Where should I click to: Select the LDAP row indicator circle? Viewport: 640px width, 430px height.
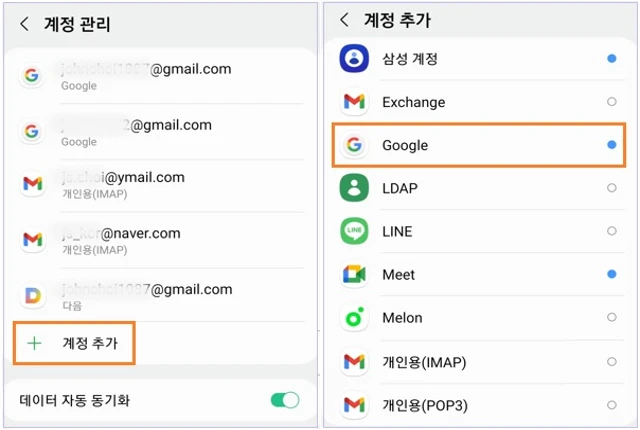611,188
